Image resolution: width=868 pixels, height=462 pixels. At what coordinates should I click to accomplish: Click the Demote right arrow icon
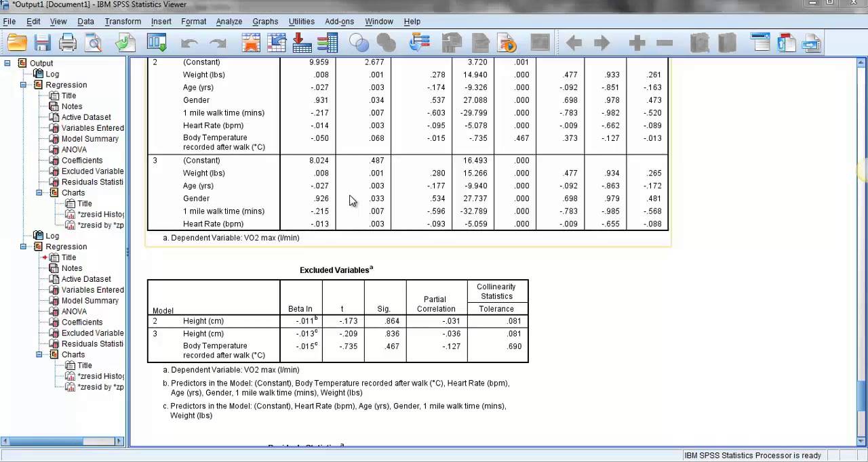click(601, 43)
